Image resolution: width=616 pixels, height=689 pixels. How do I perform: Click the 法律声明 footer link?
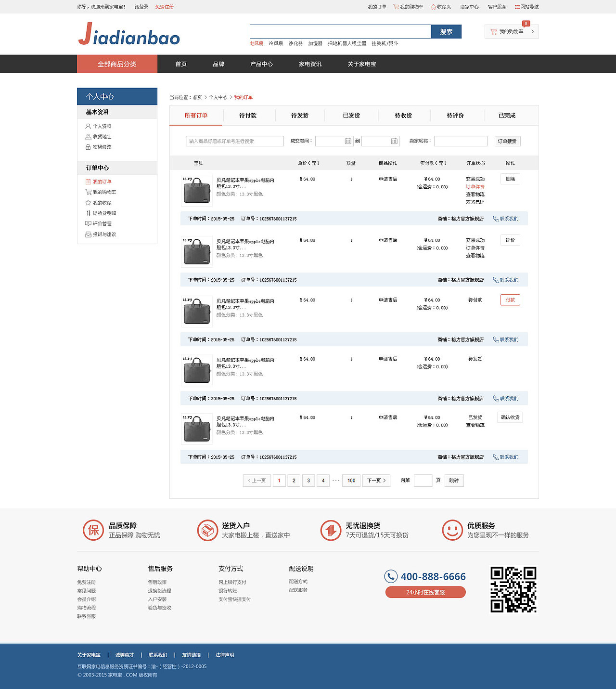pyautogui.click(x=225, y=655)
